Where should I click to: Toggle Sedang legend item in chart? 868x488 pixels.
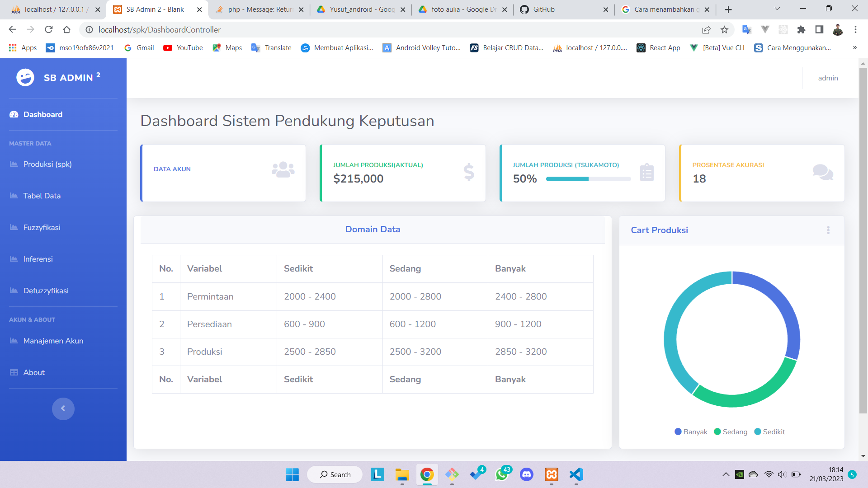pyautogui.click(x=730, y=432)
